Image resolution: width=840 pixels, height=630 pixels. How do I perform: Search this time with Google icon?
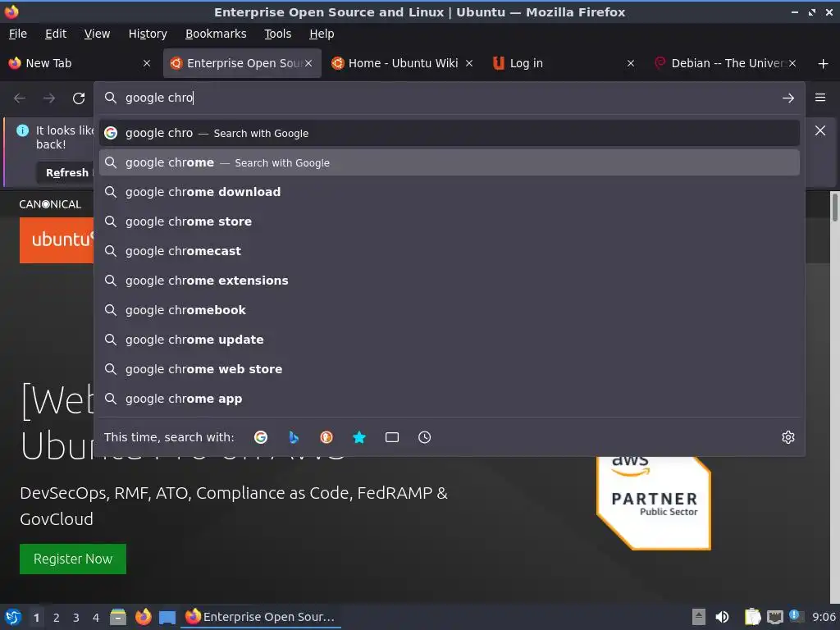[261, 437]
